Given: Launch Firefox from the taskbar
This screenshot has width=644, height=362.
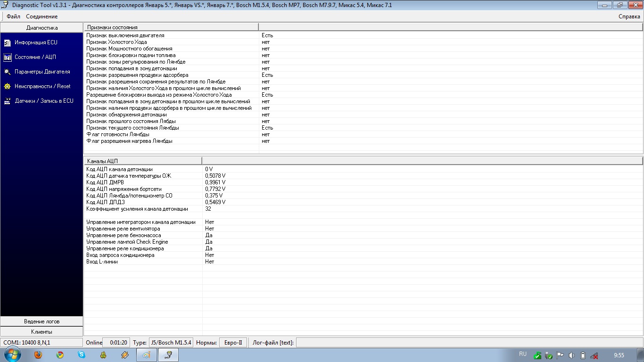Looking at the screenshot, I should [x=38, y=355].
